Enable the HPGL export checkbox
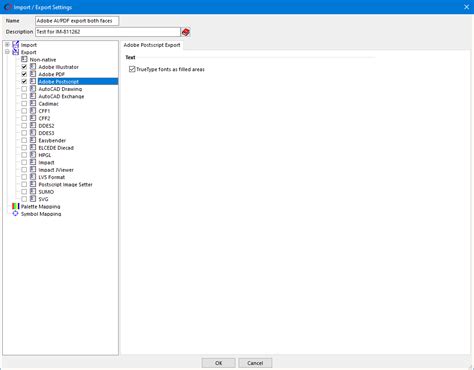The image size is (474, 370). tap(24, 155)
